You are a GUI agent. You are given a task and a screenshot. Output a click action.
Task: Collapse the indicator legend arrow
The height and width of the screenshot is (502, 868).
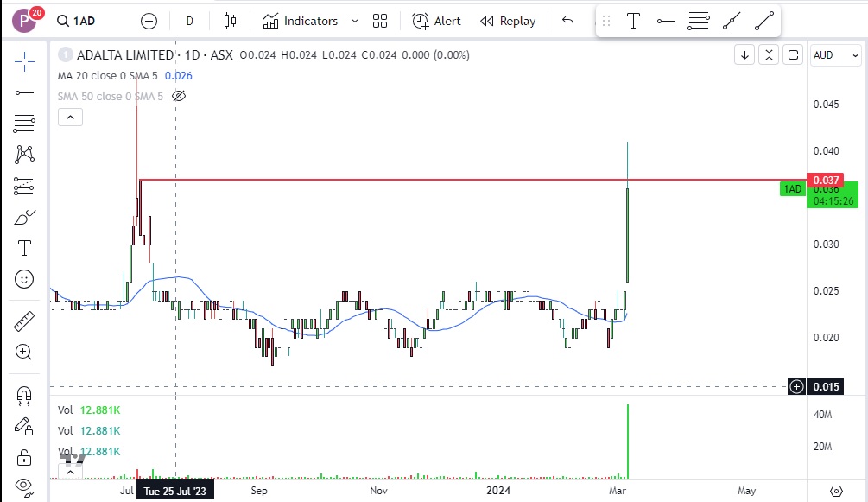coord(70,118)
